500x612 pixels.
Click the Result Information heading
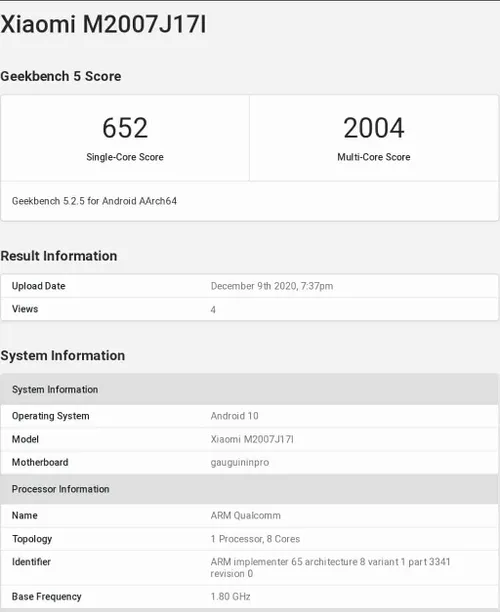(x=59, y=256)
